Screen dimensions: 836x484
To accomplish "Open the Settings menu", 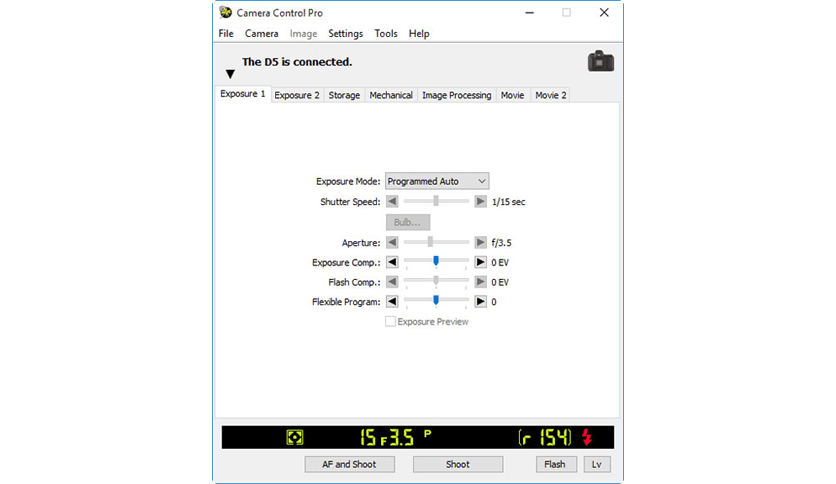I will coord(345,34).
